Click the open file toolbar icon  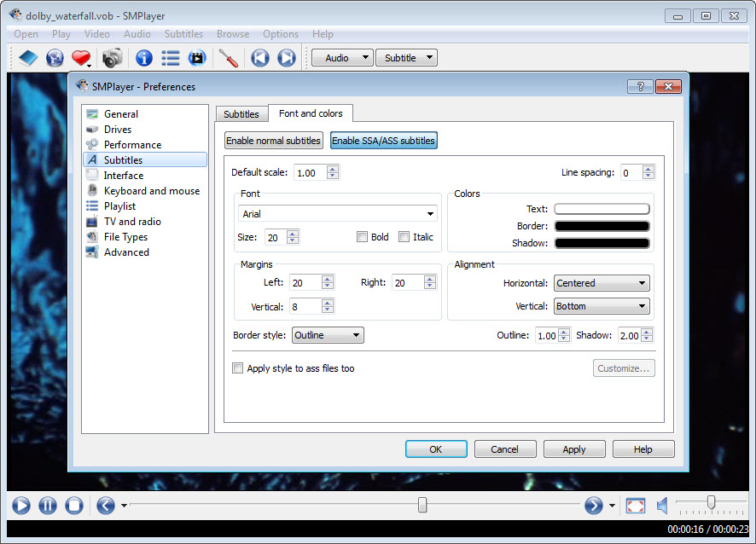[28, 58]
